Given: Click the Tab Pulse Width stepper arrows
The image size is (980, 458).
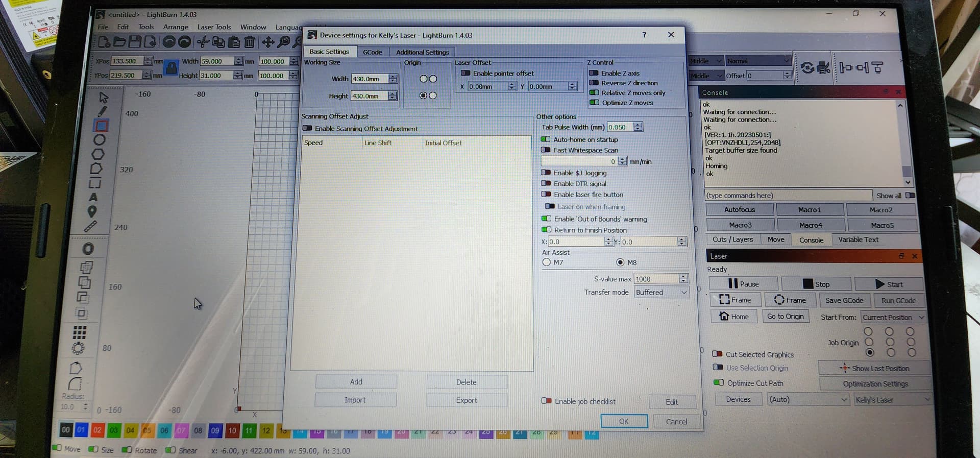Looking at the screenshot, I should pyautogui.click(x=638, y=127).
